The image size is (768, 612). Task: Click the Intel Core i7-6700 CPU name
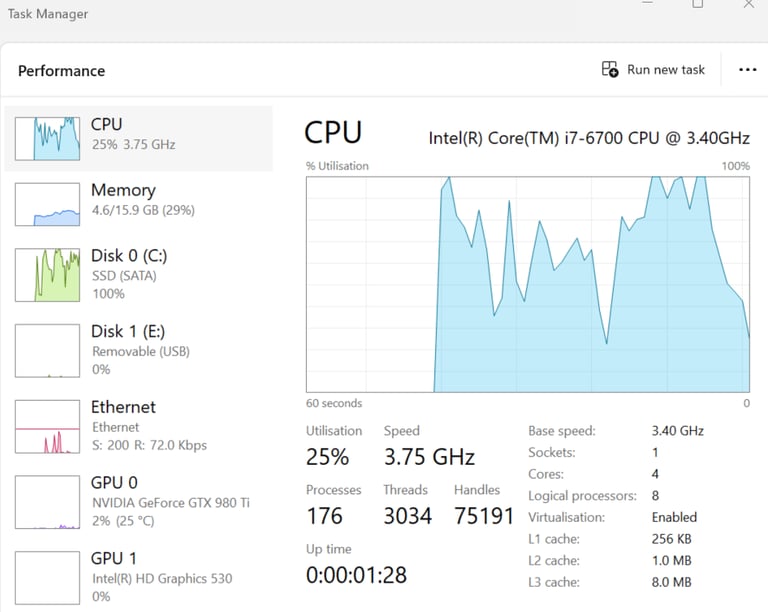click(589, 137)
